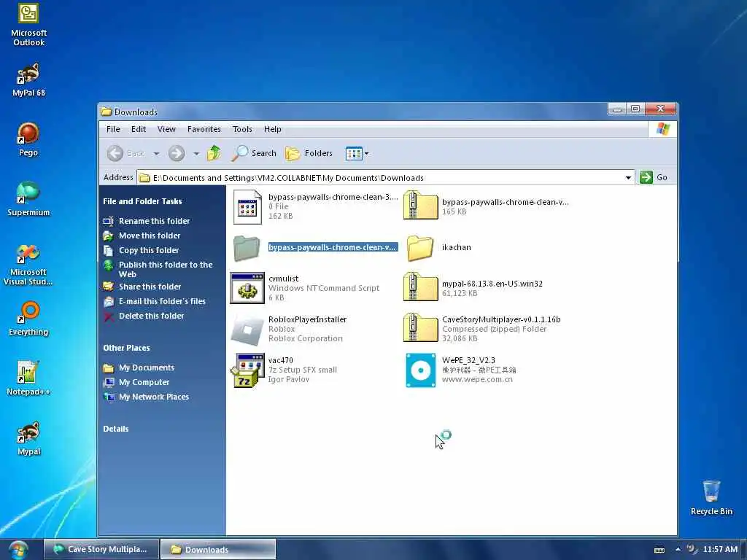Select the WePE_32_V2.3 disc icon
The width and height of the screenshot is (747, 560).
[x=420, y=370]
